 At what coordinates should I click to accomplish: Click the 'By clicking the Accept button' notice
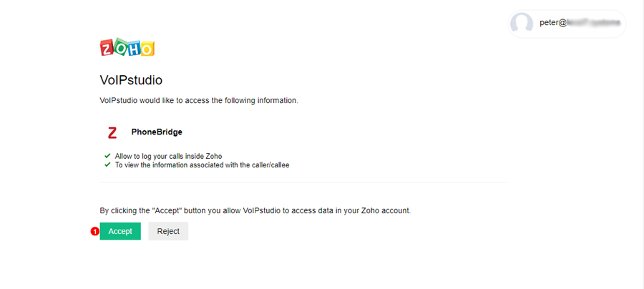tap(255, 211)
